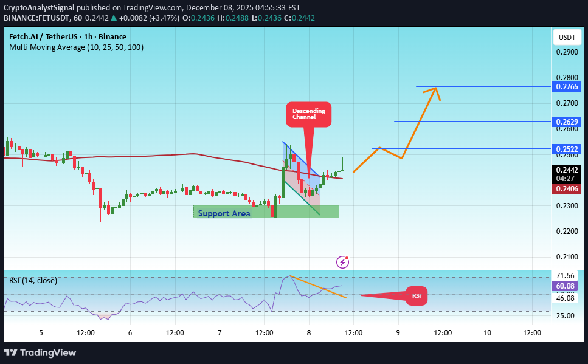Click the TradingView logo icon
588x364 pixels.
coord(10,352)
